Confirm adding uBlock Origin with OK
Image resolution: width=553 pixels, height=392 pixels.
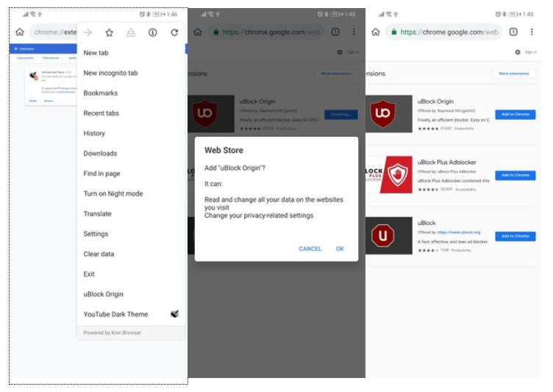click(x=340, y=249)
